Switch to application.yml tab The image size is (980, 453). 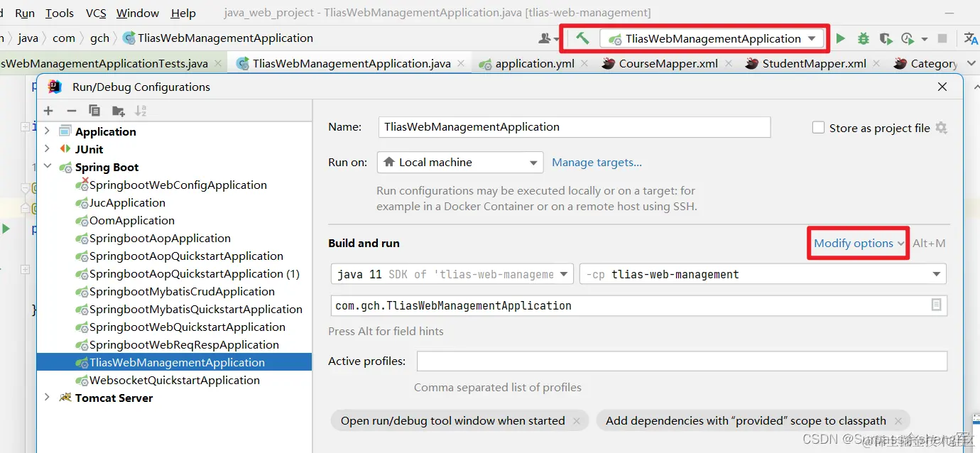pyautogui.click(x=535, y=63)
